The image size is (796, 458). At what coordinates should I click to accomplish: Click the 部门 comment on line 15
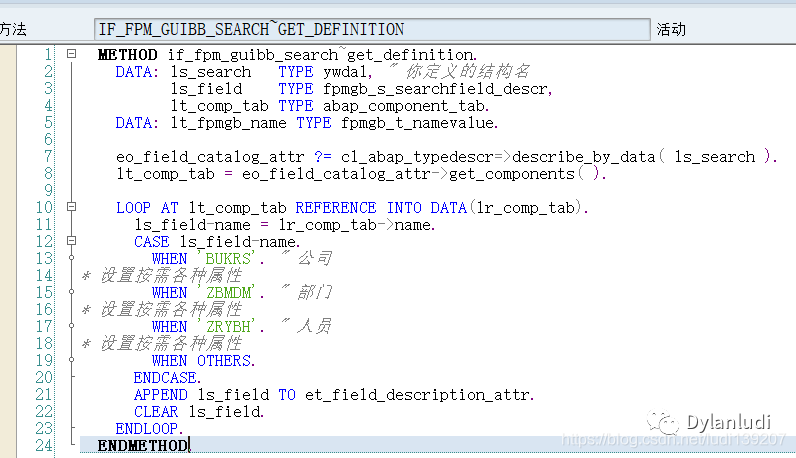click(x=308, y=292)
